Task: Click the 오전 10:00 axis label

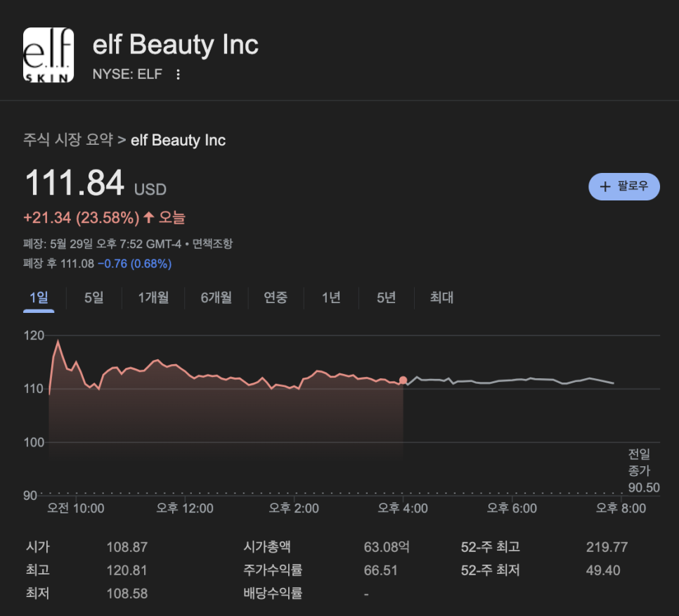Action: (x=76, y=508)
